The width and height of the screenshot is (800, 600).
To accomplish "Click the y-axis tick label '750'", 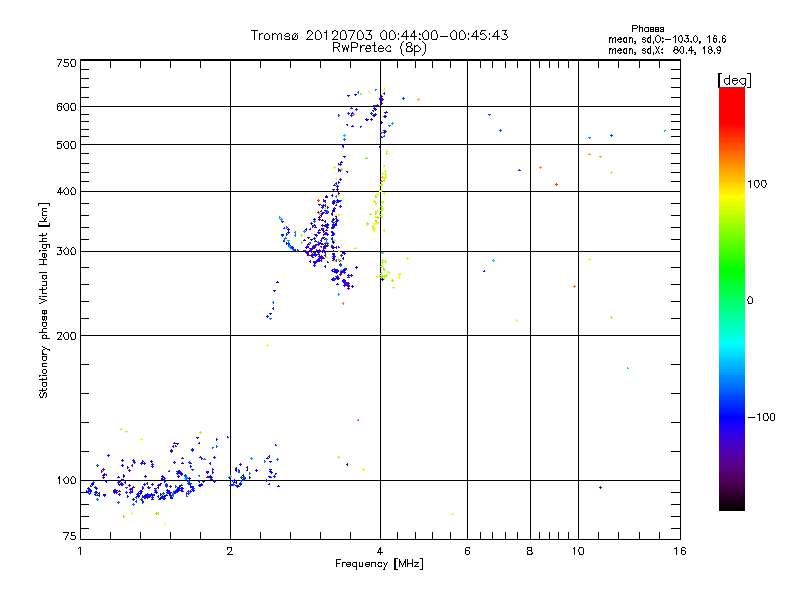I will pyautogui.click(x=66, y=63).
